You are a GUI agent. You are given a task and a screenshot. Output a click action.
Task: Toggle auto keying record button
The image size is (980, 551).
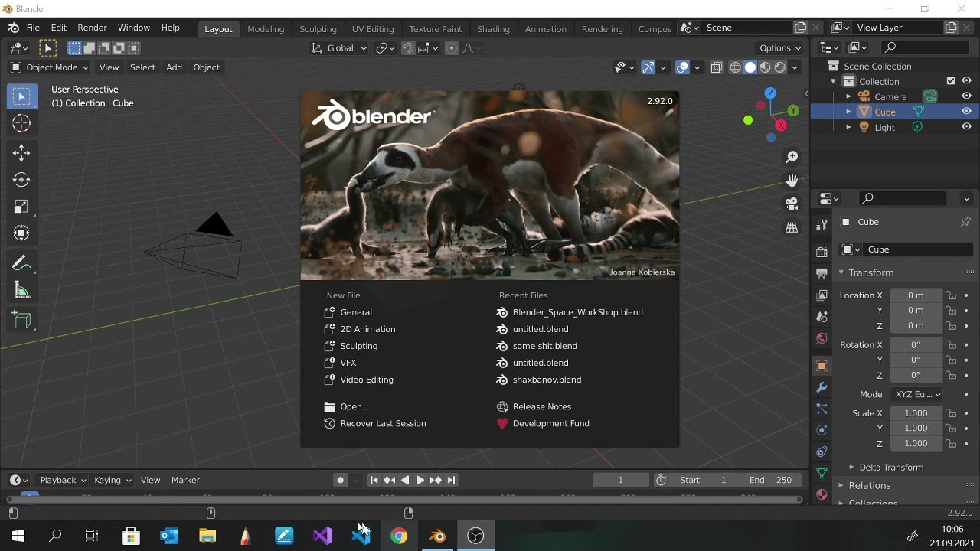coord(341,480)
